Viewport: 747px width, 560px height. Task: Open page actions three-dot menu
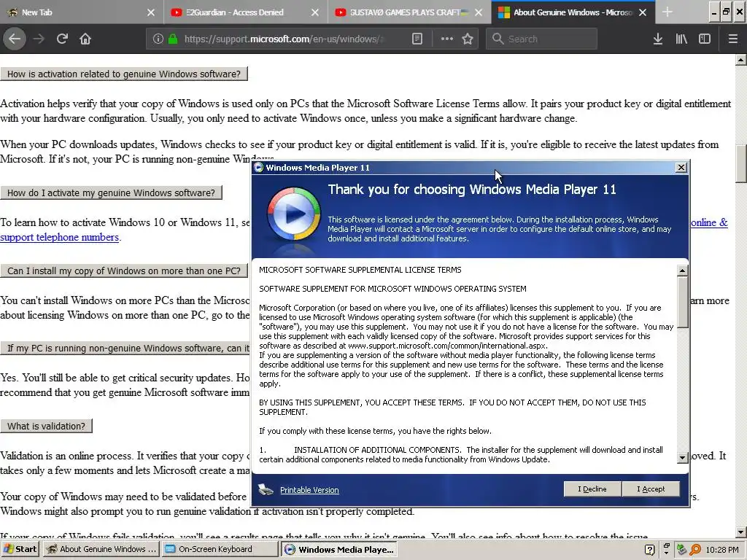(447, 39)
